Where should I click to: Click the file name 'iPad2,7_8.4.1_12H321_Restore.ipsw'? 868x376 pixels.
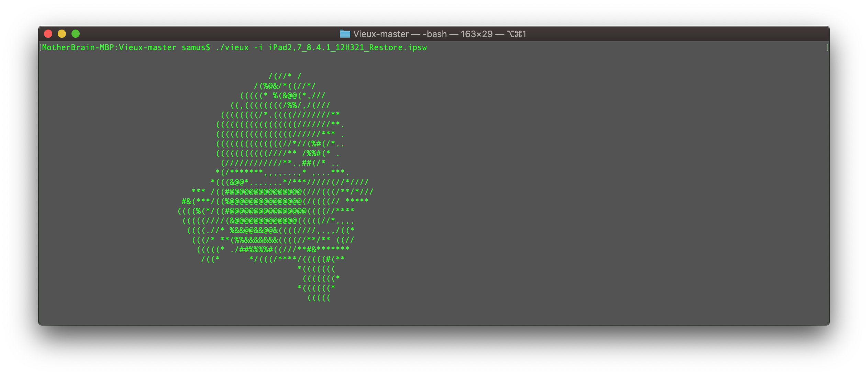point(347,47)
